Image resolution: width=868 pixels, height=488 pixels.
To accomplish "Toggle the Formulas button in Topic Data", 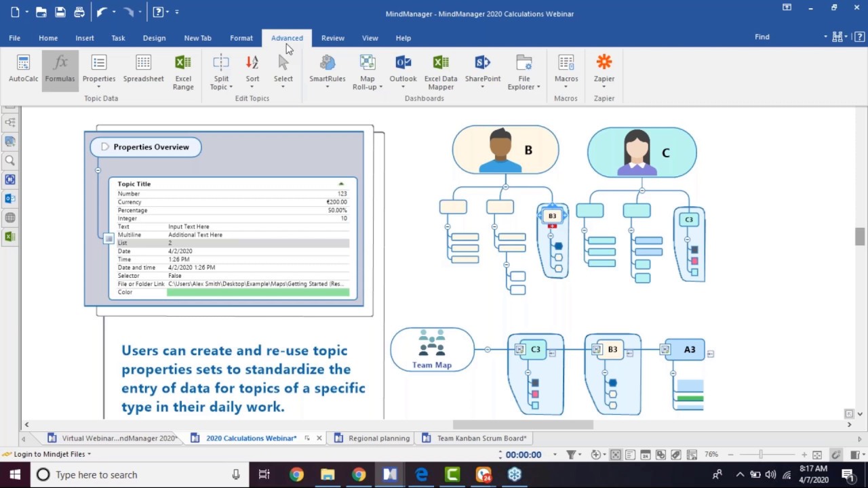I will point(60,69).
